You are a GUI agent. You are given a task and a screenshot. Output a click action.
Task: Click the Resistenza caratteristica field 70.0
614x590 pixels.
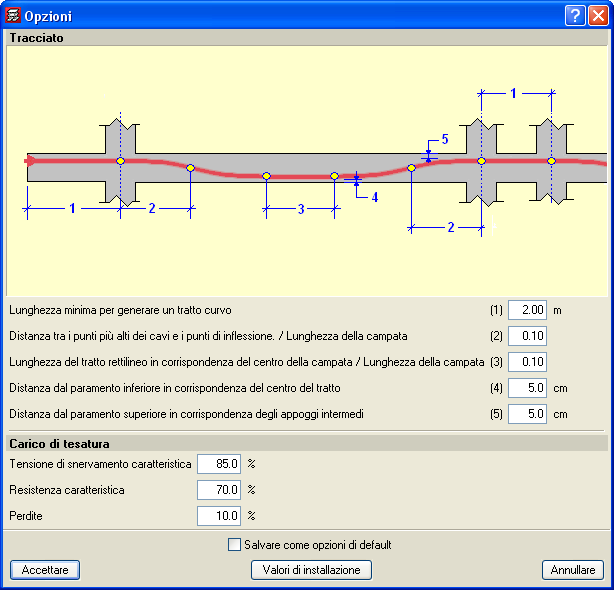[x=219, y=490]
